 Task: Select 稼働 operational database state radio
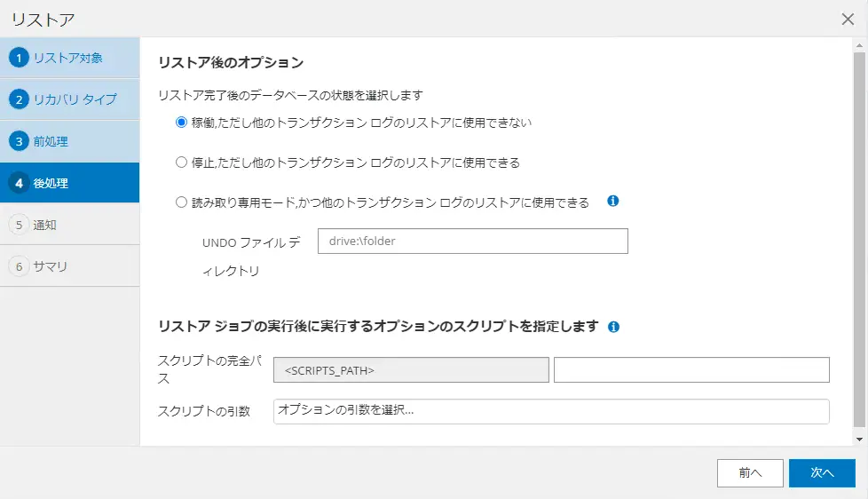click(x=181, y=123)
